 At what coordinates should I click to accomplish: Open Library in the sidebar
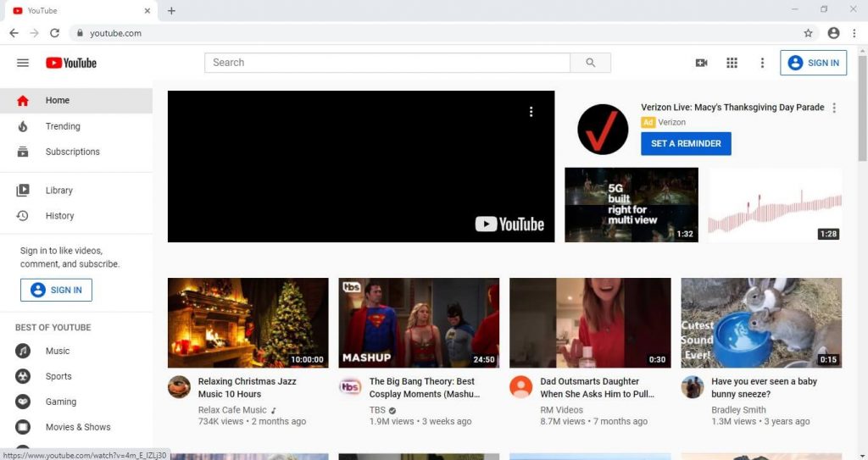[76, 191]
